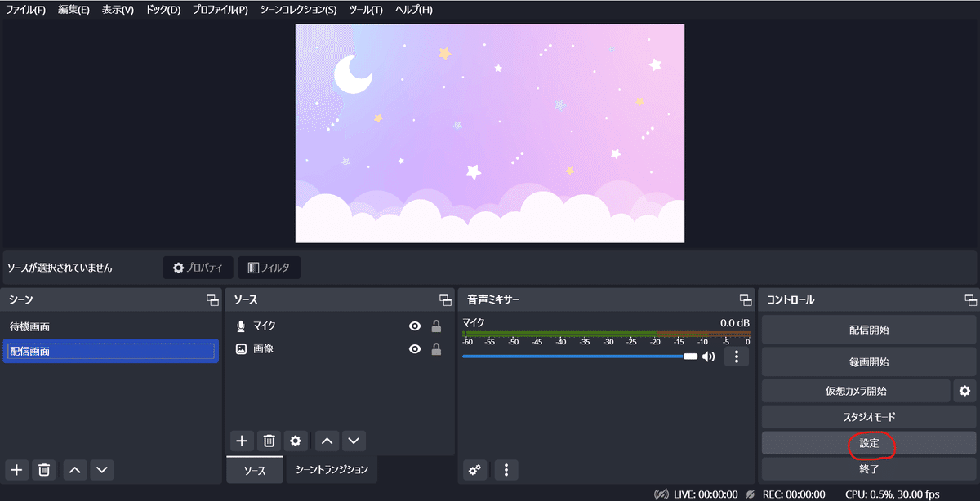Move scene down with arrow
The image size is (980, 501).
click(101, 469)
